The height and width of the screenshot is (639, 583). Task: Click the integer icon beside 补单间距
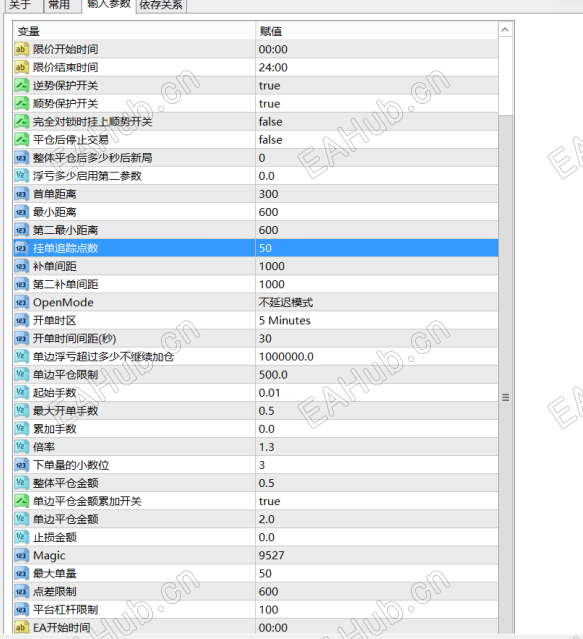coord(21,266)
